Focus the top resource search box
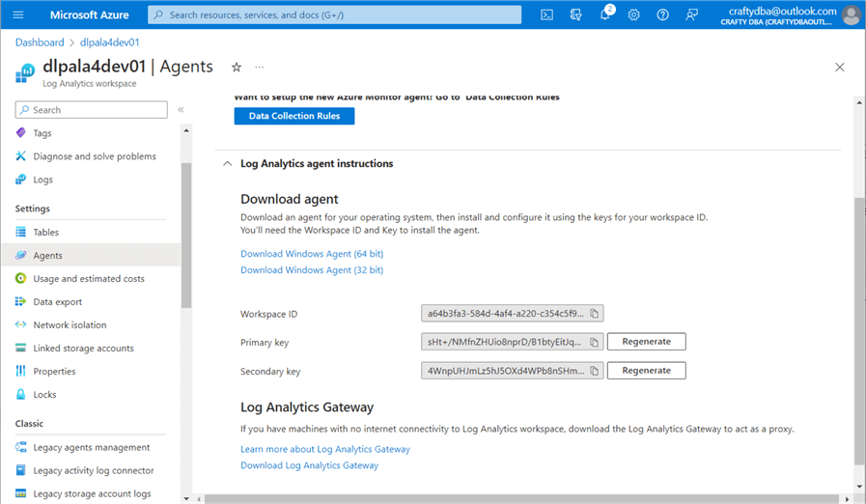866x504 pixels. tap(335, 14)
